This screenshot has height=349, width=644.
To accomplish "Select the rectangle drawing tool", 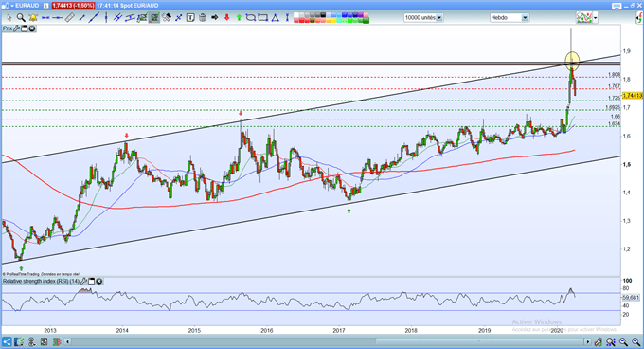I will click(x=263, y=18).
